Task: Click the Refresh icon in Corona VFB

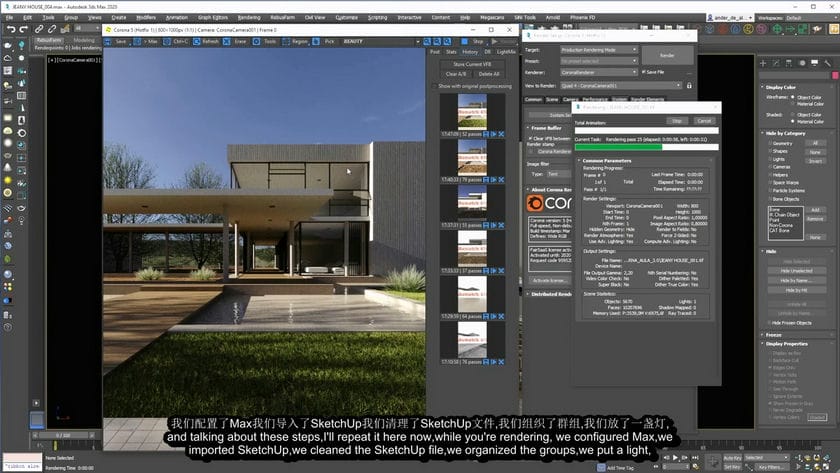Action: pos(197,41)
